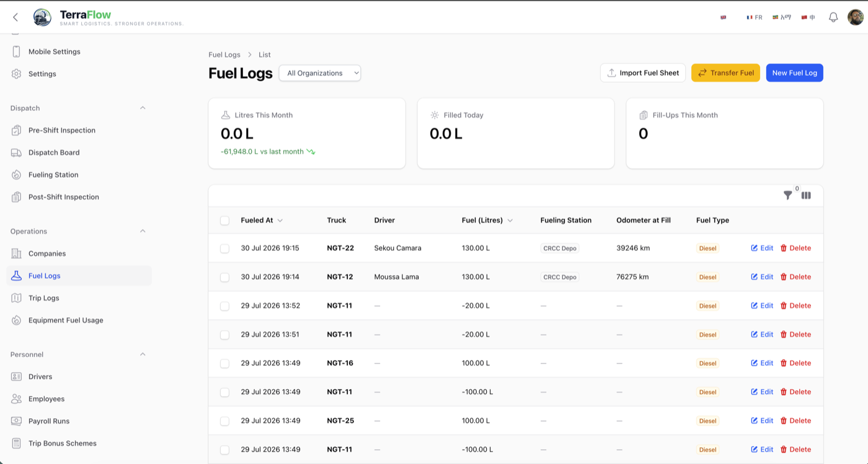Image resolution: width=868 pixels, height=464 pixels.
Task: Collapse the Personnel sidebar section
Action: (143, 354)
